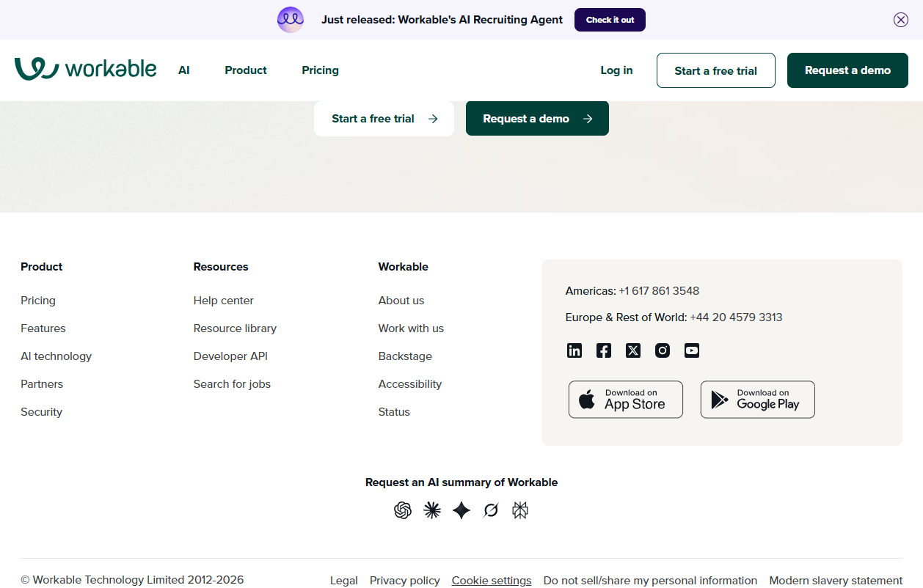Request AI summary via ChatGPT icon
Viewport: 923px width, 588px height.
(x=403, y=510)
